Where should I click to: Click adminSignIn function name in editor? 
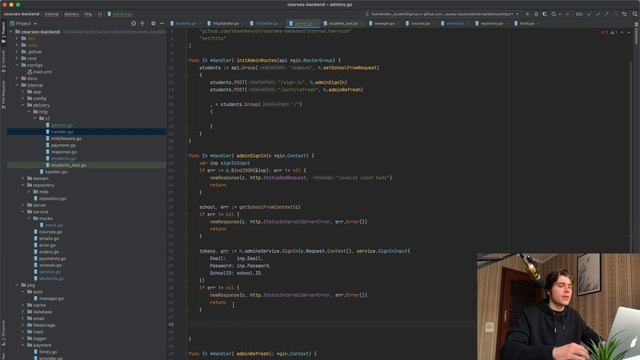click(x=251, y=156)
